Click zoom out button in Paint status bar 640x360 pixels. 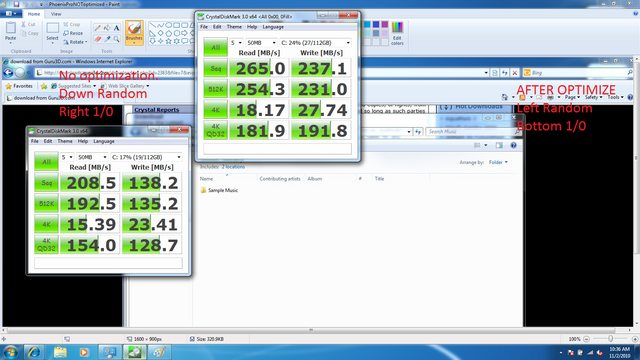(x=586, y=339)
